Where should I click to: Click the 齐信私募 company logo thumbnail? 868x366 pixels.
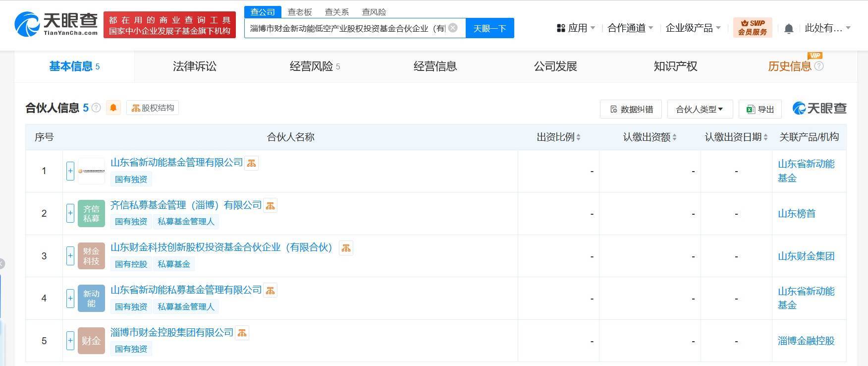click(91, 214)
